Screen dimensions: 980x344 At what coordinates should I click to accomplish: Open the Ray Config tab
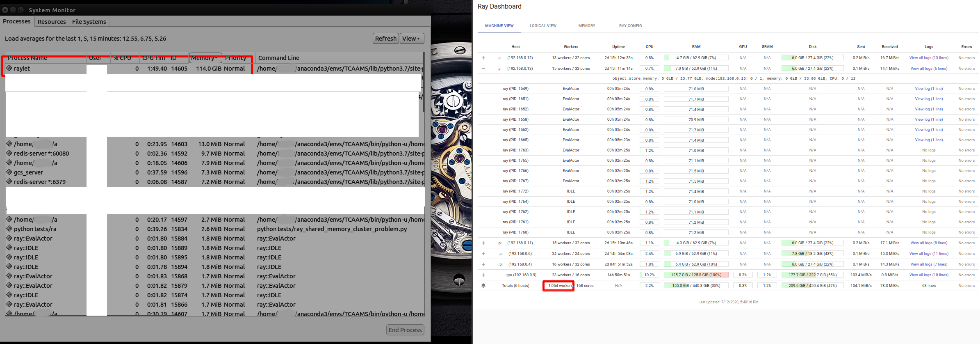630,26
